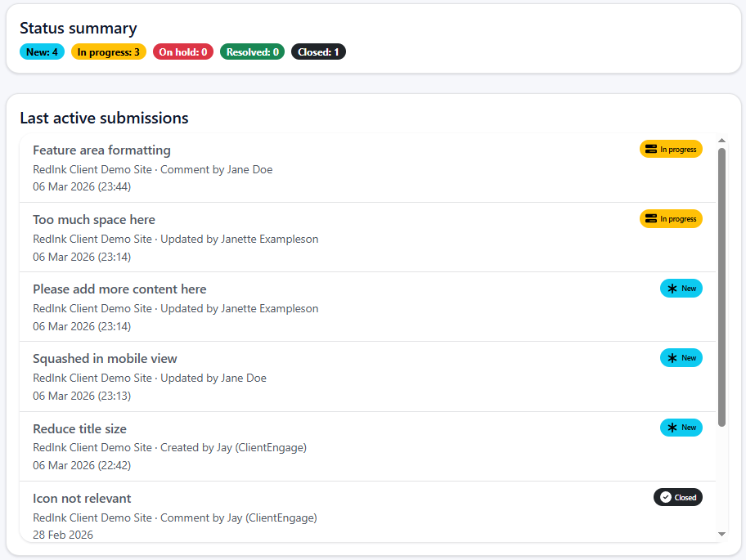
Task: Click the scroll up arrow in submissions list
Action: point(721,141)
